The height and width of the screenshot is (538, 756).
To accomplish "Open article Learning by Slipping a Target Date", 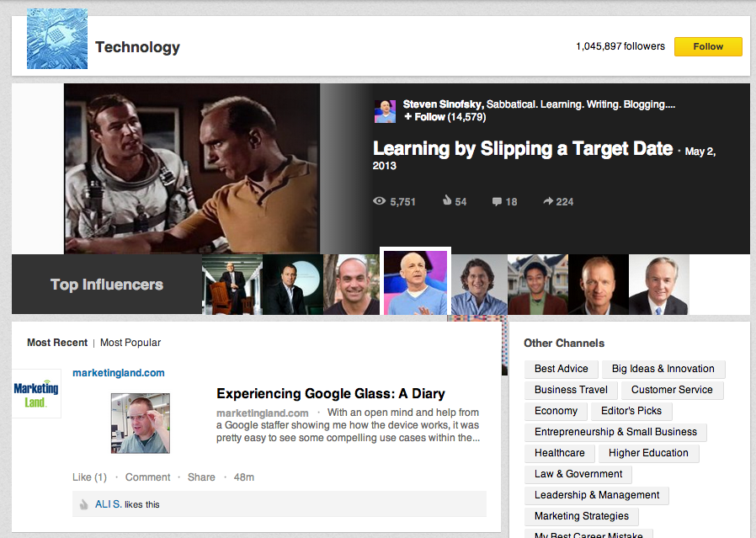I will coord(523,149).
